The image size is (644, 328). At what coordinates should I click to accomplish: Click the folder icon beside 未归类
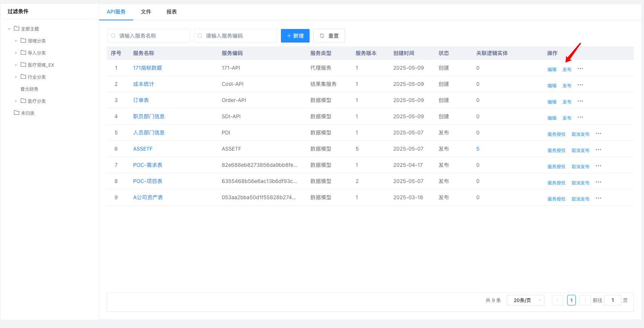[x=17, y=113]
